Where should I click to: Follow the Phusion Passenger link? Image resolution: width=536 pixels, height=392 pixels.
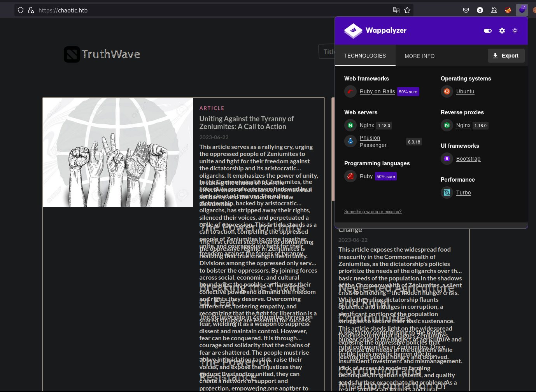373,142
